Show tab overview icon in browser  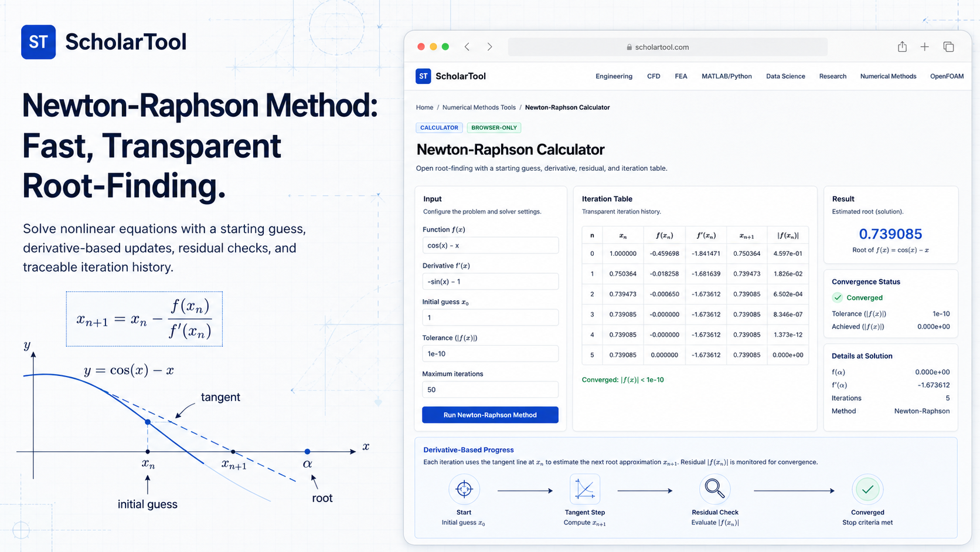(948, 47)
